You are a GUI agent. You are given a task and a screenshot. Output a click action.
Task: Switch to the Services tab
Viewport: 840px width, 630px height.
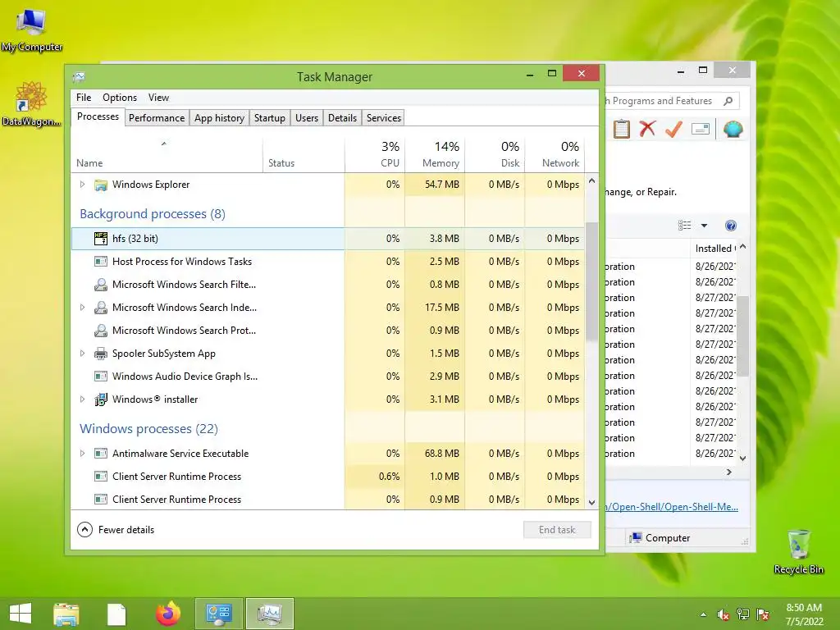click(384, 118)
